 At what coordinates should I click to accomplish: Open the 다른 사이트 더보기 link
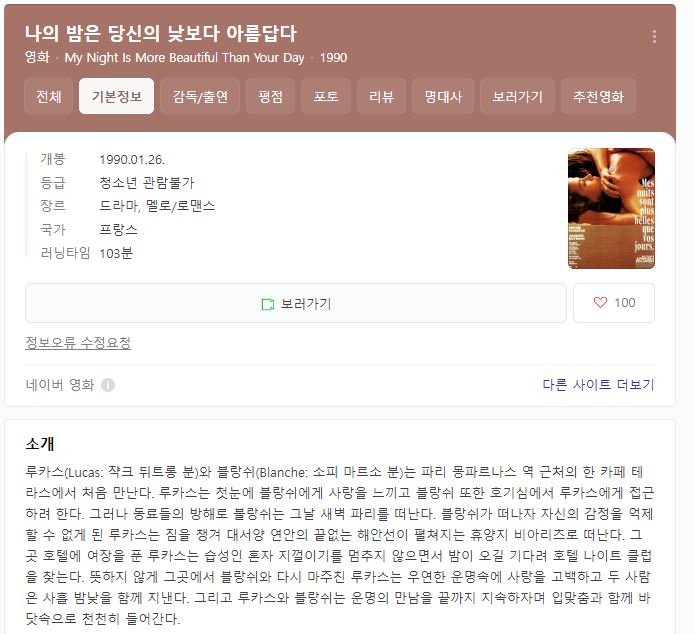click(598, 384)
